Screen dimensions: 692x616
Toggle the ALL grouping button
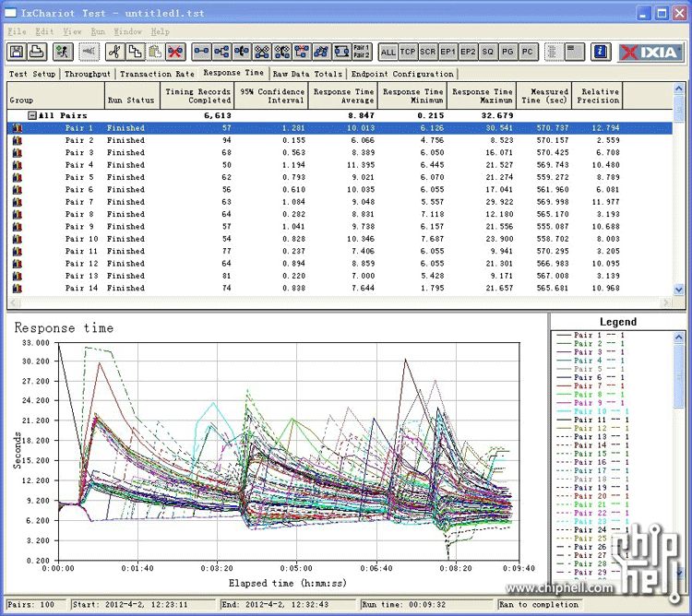(388, 52)
